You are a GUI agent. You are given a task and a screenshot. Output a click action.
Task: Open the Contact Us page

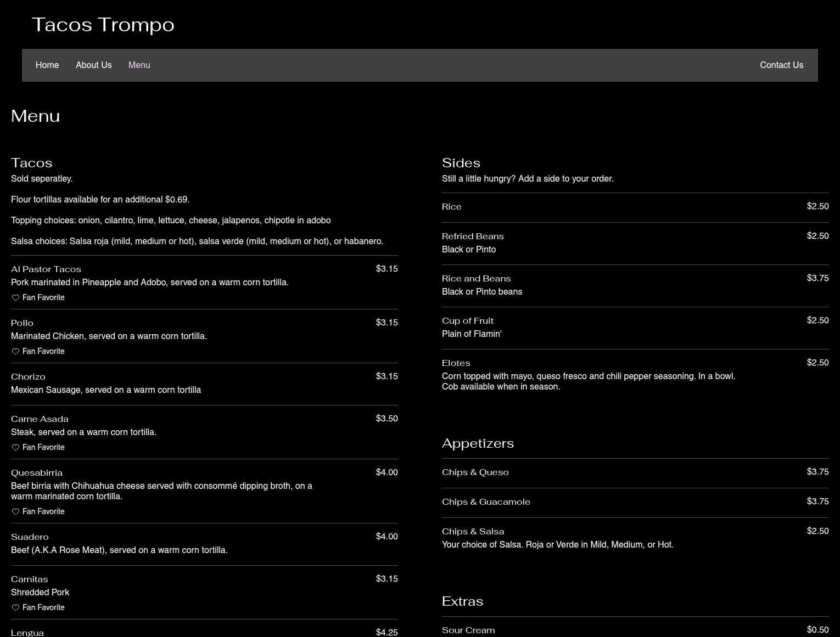(781, 65)
